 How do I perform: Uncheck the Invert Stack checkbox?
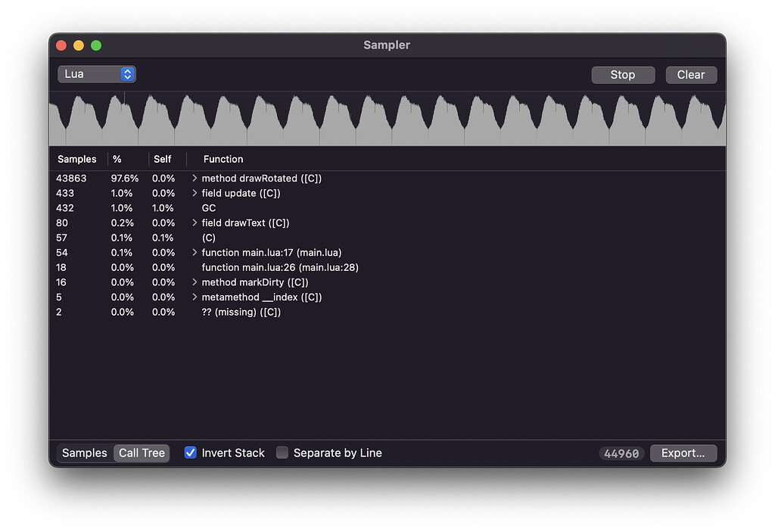point(190,453)
